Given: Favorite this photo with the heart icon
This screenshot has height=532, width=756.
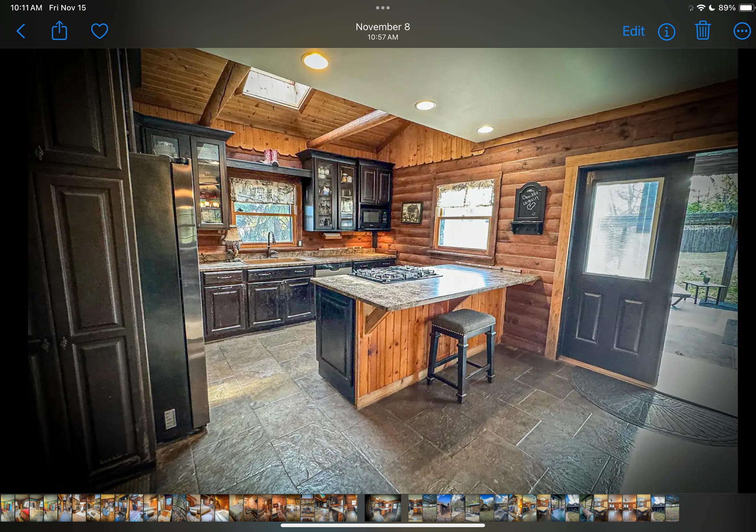Looking at the screenshot, I should click(x=99, y=31).
